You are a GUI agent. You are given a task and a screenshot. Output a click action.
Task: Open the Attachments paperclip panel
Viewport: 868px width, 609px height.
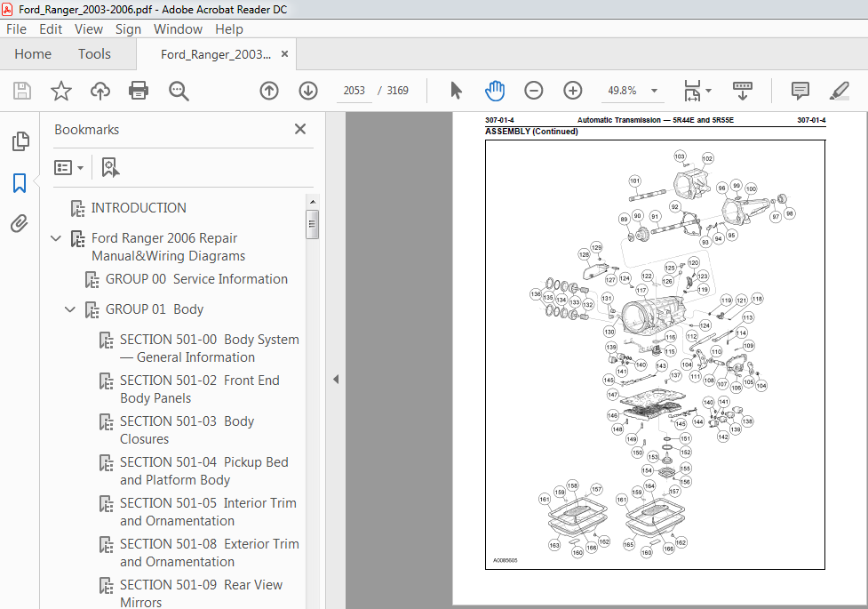click(x=20, y=224)
